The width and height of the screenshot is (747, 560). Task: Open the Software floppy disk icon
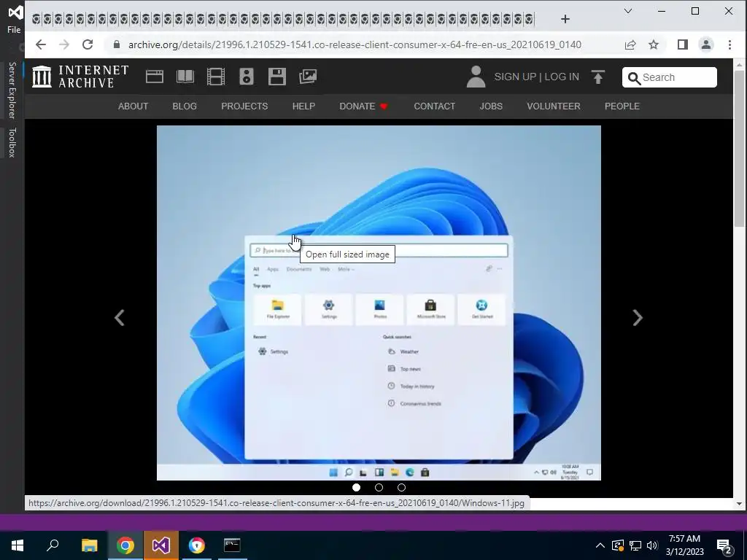276,77
